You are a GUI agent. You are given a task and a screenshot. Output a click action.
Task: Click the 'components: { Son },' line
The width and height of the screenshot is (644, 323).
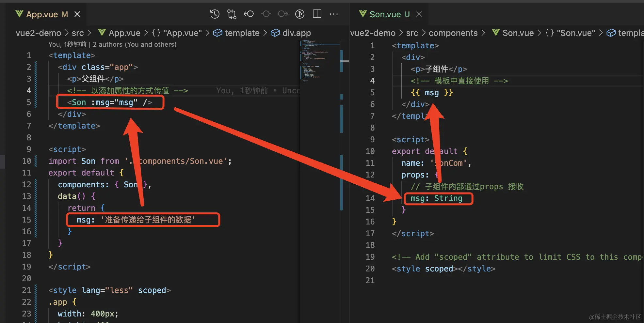click(x=105, y=185)
